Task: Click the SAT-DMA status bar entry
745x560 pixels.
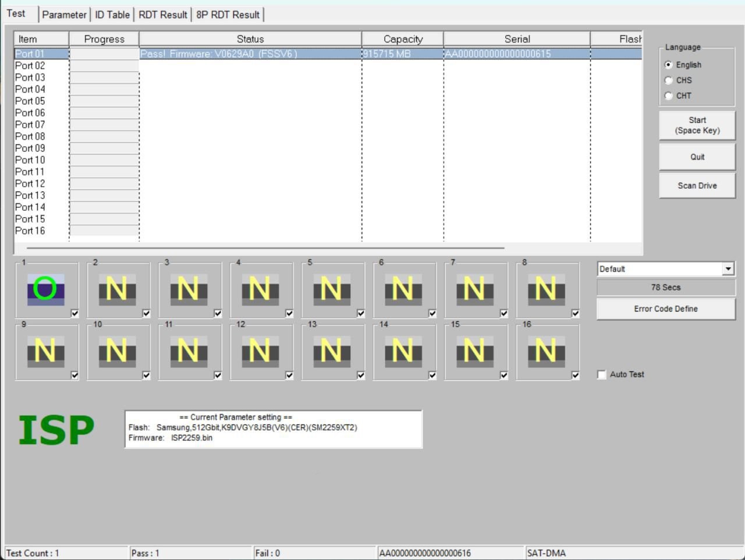Action: click(634, 553)
